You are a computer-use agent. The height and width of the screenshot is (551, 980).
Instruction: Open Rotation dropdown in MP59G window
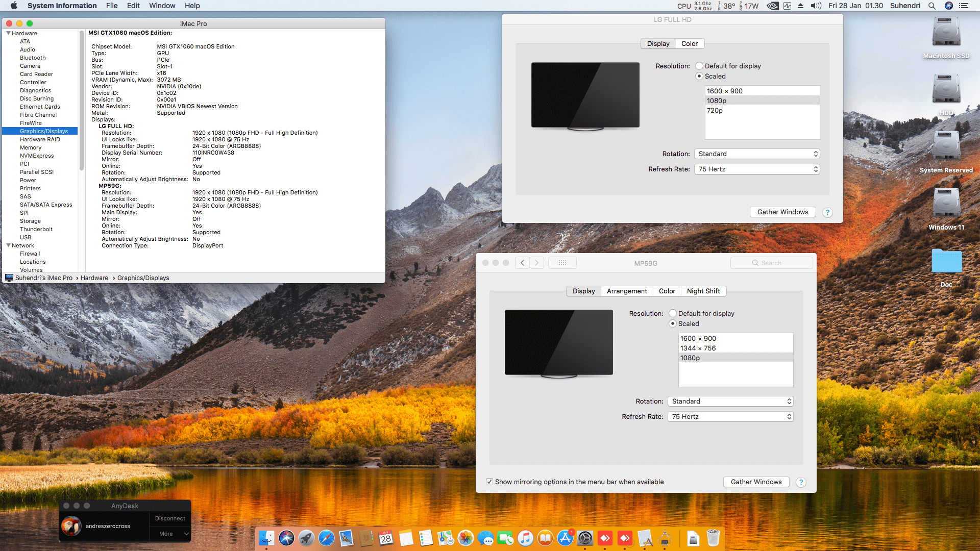click(730, 401)
